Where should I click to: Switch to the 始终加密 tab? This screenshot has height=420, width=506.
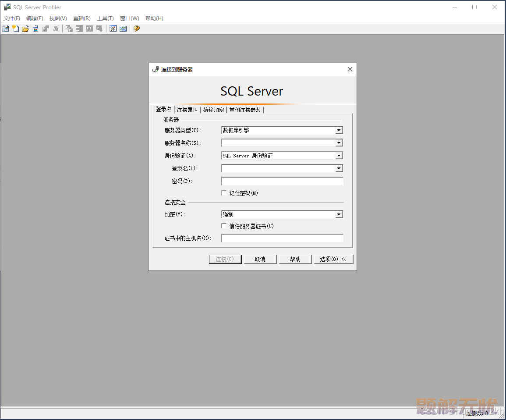click(x=213, y=110)
